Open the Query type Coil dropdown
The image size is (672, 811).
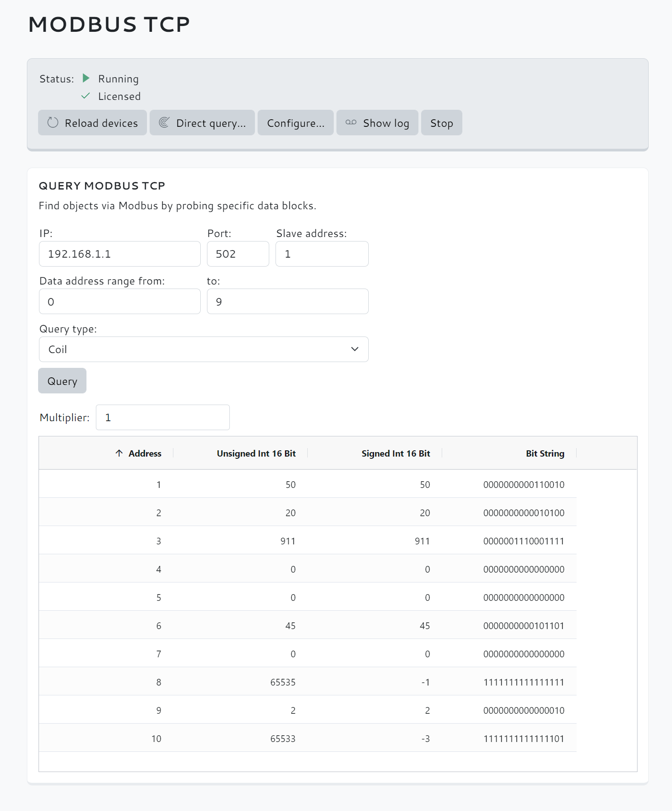point(204,349)
